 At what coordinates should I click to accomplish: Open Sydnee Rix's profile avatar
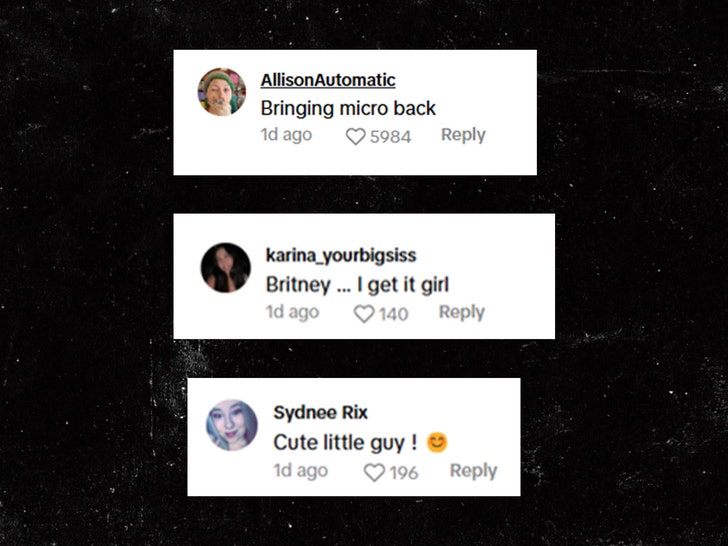(232, 425)
